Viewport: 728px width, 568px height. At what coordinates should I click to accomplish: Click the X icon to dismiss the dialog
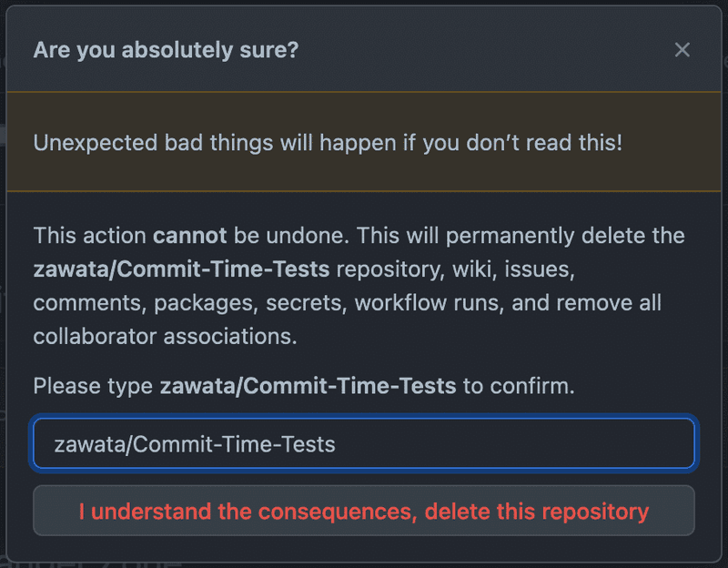point(682,50)
